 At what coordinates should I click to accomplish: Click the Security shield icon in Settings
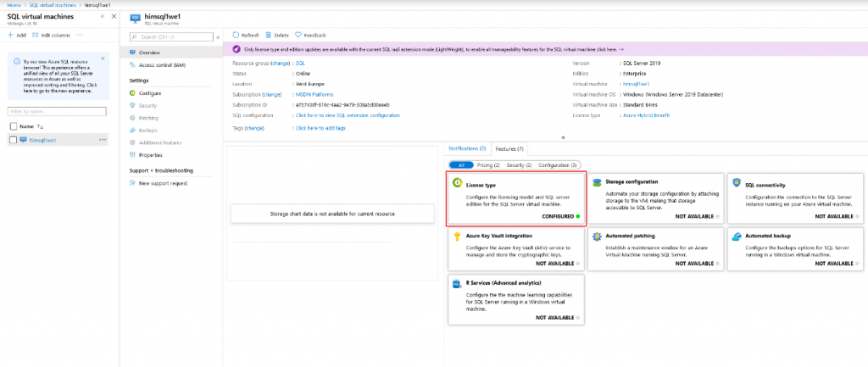coord(132,105)
